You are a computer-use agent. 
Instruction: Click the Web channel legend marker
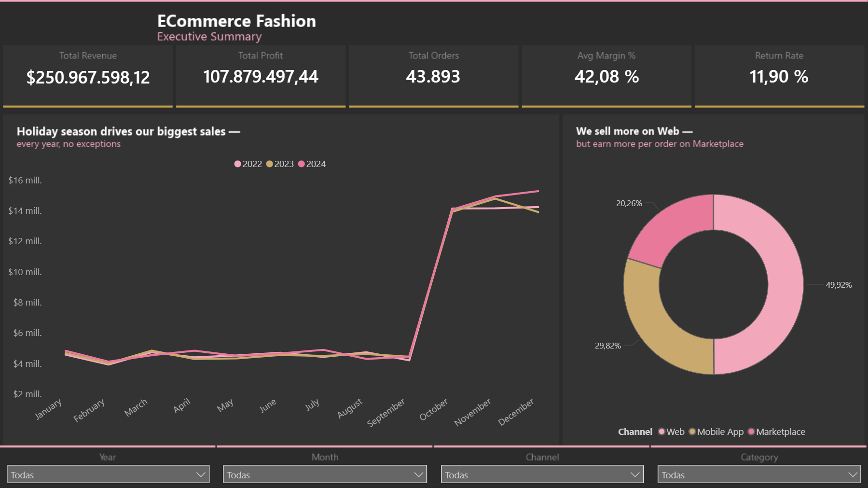[x=661, y=432]
